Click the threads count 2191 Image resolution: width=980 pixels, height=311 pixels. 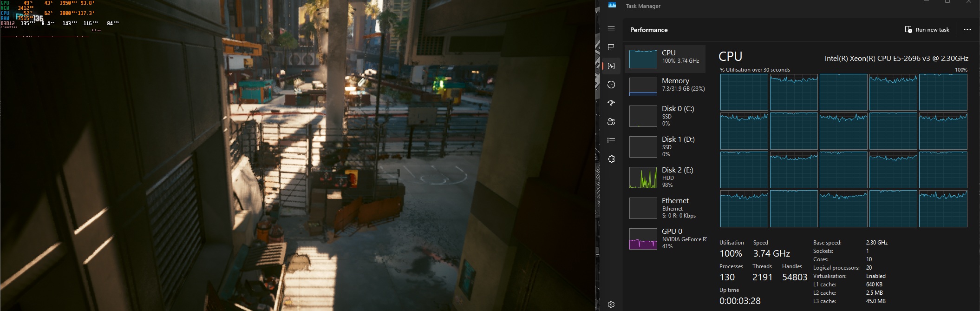762,277
